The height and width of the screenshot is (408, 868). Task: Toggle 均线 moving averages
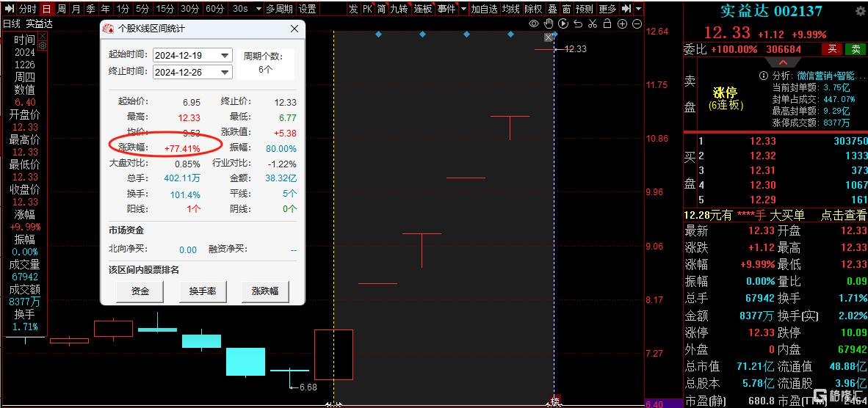click(x=511, y=9)
